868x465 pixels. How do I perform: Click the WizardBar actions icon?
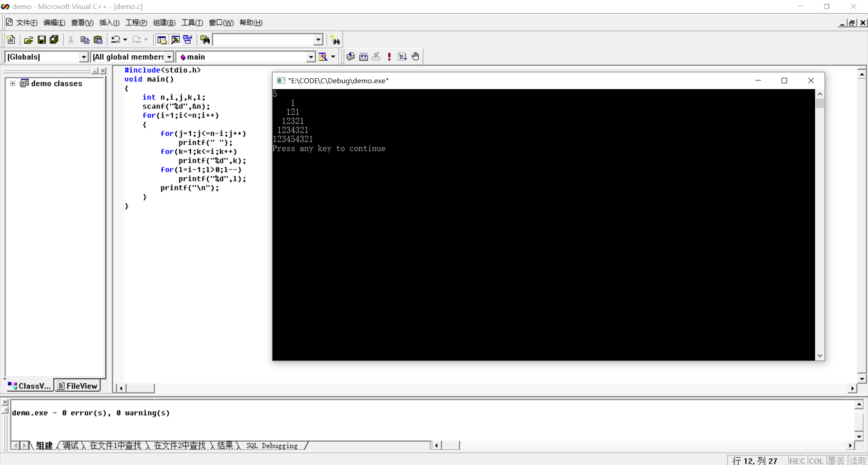(323, 57)
